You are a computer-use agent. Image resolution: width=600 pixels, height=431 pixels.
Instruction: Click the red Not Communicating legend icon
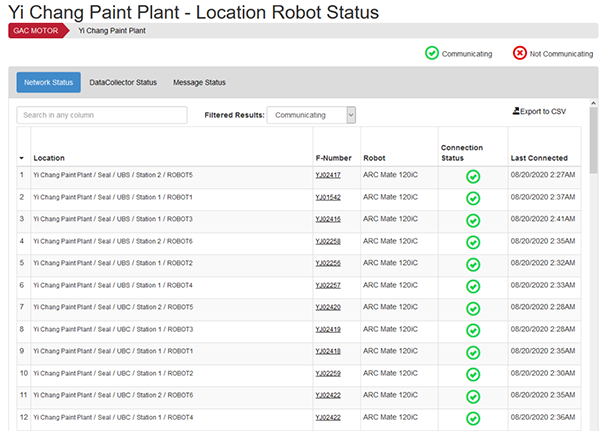pyautogui.click(x=520, y=53)
